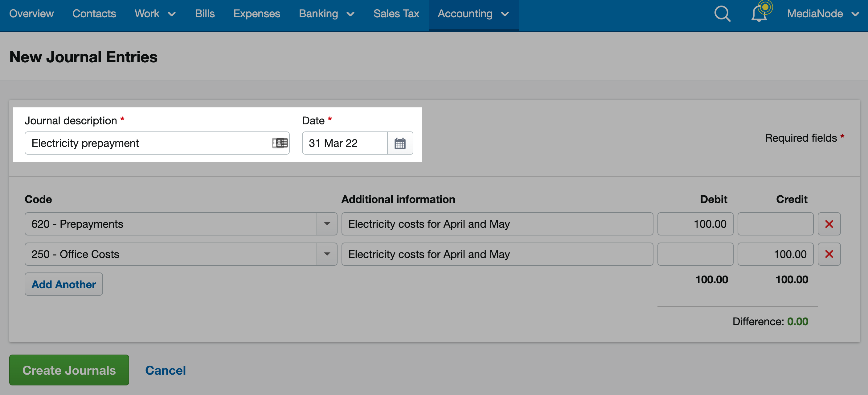Click Additional information field for Office Costs row
Viewport: 868px width, 395px height.
(497, 254)
